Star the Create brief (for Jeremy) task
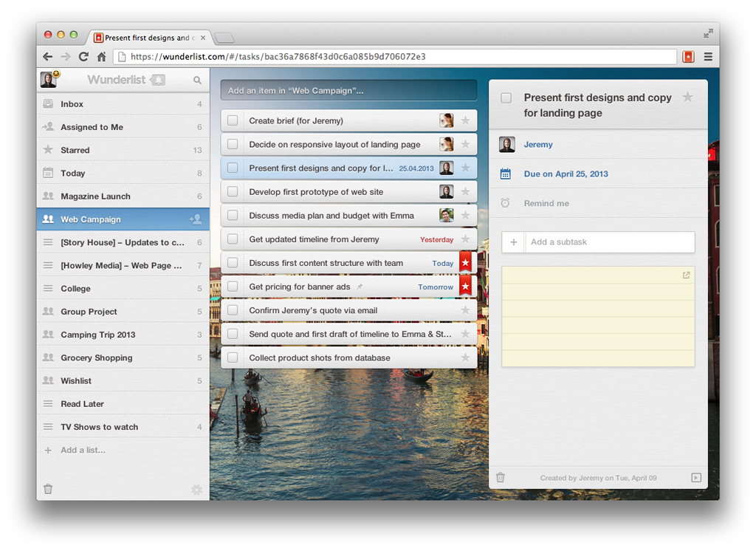Image resolution: width=756 pixels, height=551 pixels. [465, 121]
